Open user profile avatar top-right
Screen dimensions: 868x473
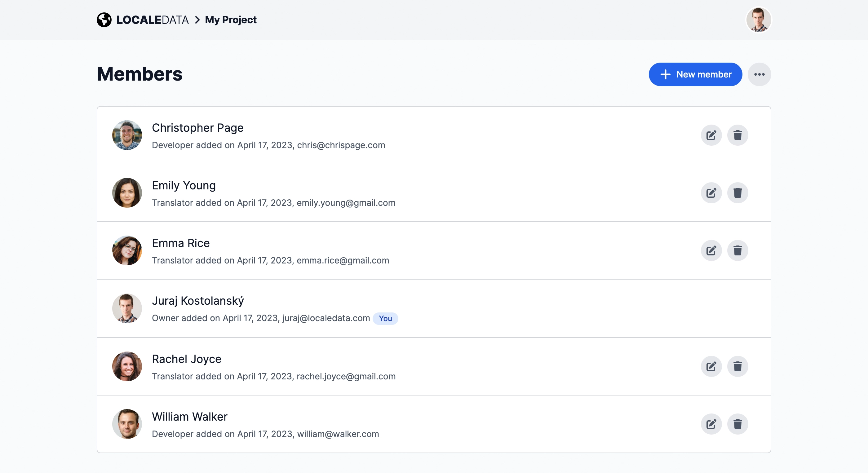[x=759, y=19]
